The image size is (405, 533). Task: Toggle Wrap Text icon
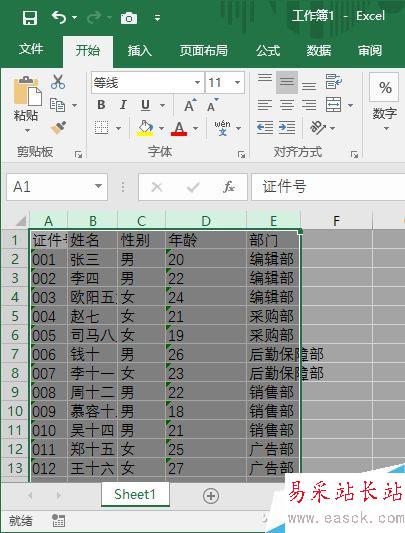(334, 82)
